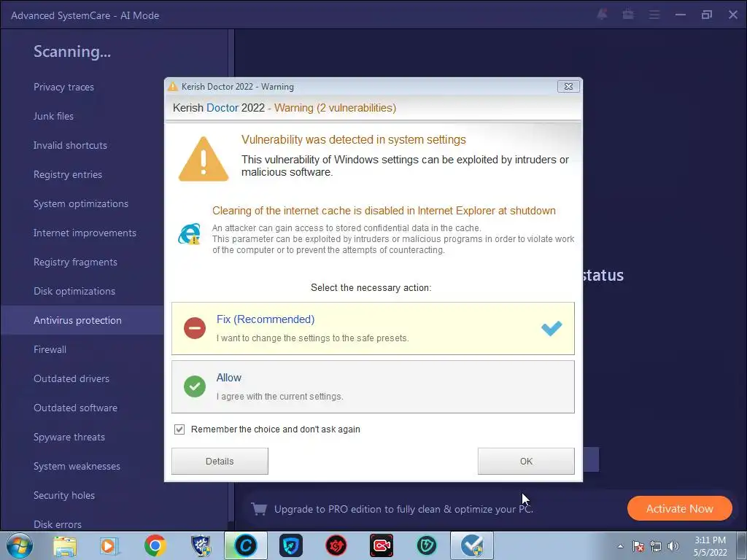Image resolution: width=747 pixels, height=560 pixels.
Task: Open Windows Media Player from taskbar
Action: coord(109,545)
